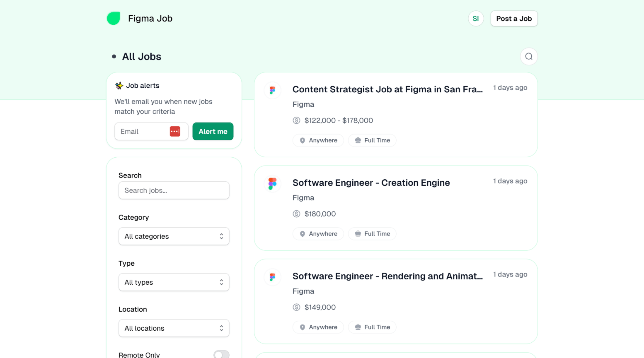Click the Figma Job site title
The width and height of the screenshot is (644, 358).
point(150,19)
